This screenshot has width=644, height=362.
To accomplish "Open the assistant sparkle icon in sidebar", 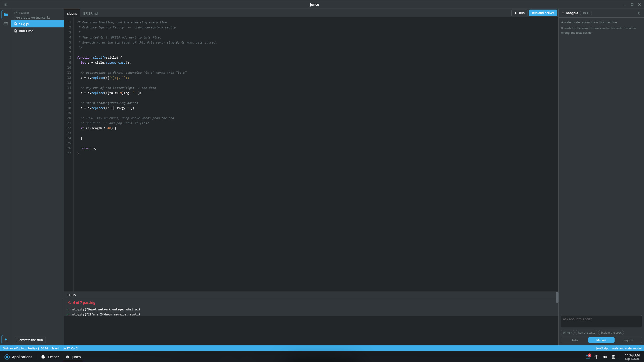I will pyautogui.click(x=6, y=340).
